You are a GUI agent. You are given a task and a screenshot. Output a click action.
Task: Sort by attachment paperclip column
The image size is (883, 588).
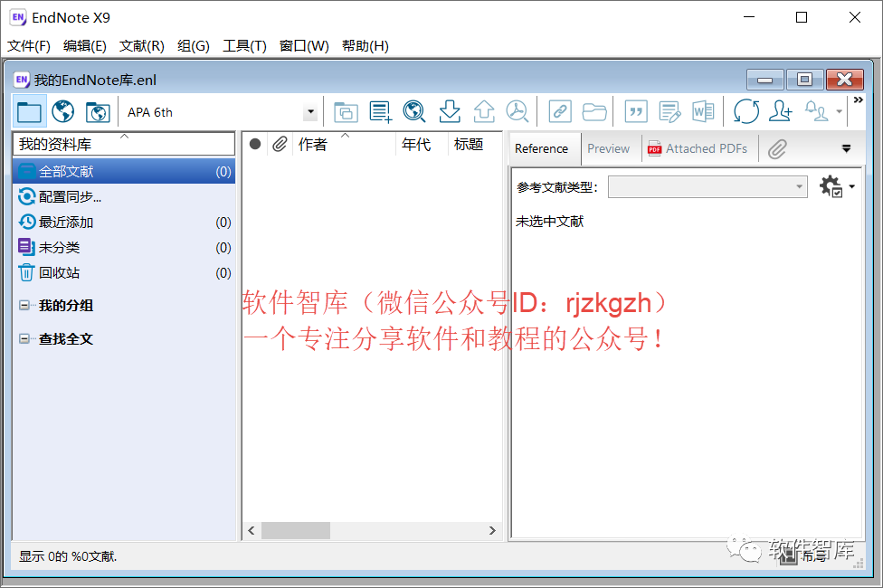[x=280, y=144]
